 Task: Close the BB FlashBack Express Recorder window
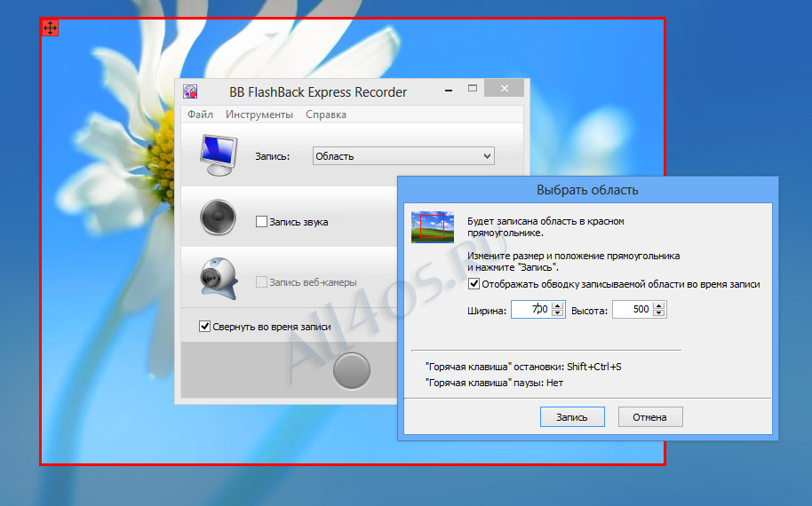click(504, 89)
